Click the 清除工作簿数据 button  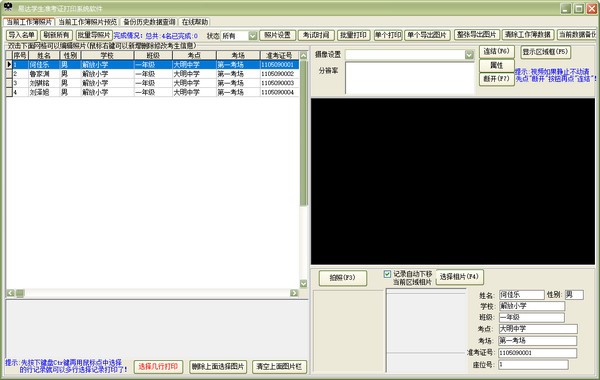[528, 35]
